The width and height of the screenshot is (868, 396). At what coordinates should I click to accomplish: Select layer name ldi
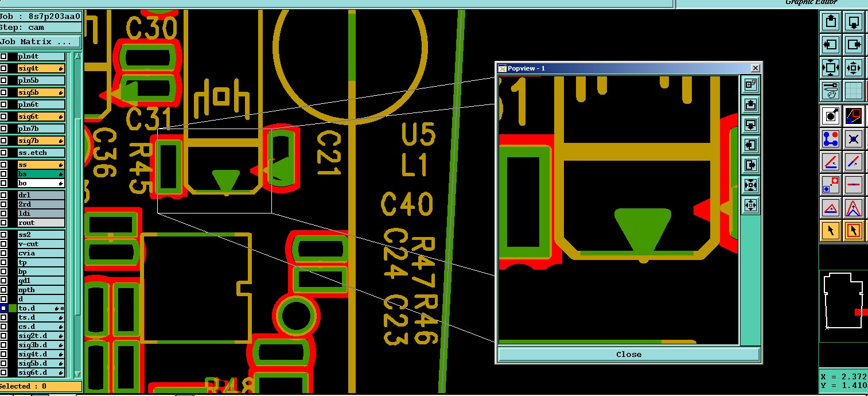[41, 213]
